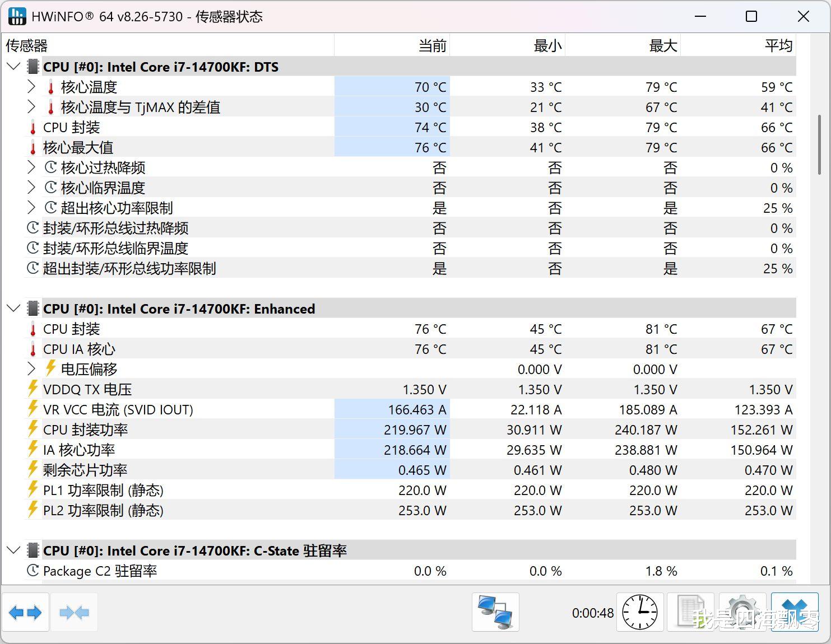831x644 pixels.
Task: Open the networked computers remote monitor icon
Action: point(495,612)
